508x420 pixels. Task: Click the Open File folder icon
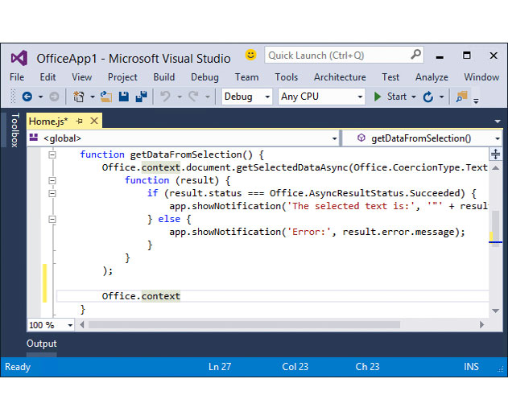pyautogui.click(x=106, y=97)
